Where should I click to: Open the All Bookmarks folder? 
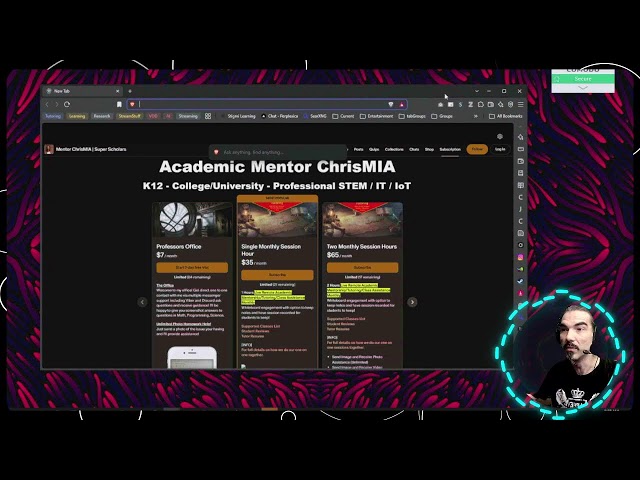506,116
